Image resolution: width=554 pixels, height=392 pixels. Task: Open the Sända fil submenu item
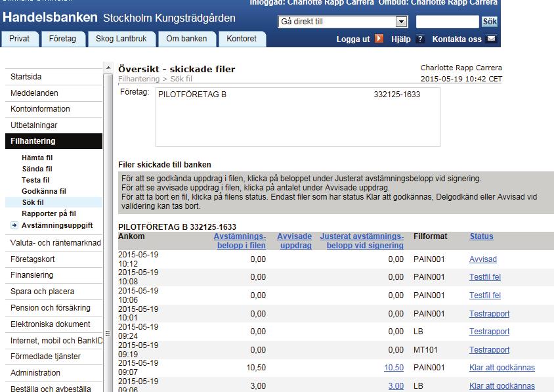pyautogui.click(x=37, y=169)
